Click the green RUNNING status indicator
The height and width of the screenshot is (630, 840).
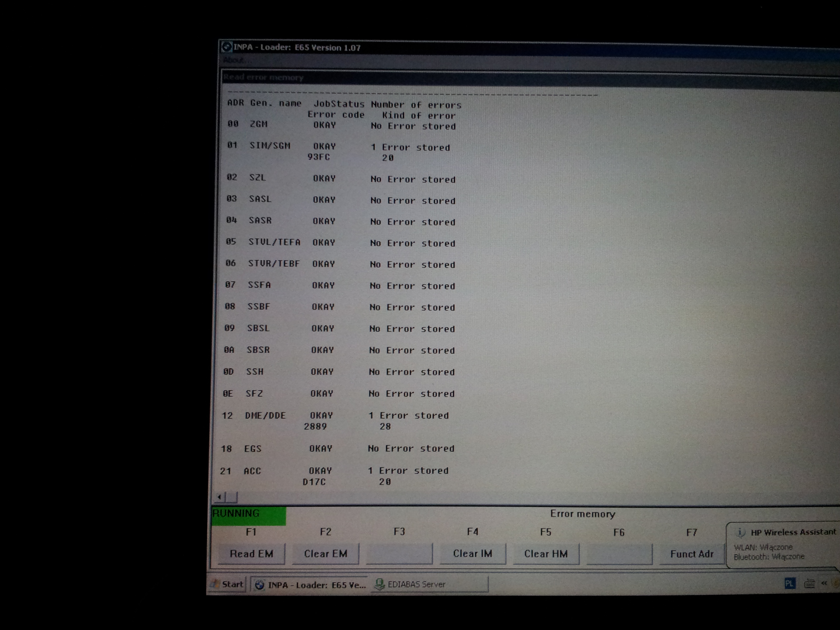[x=248, y=516]
